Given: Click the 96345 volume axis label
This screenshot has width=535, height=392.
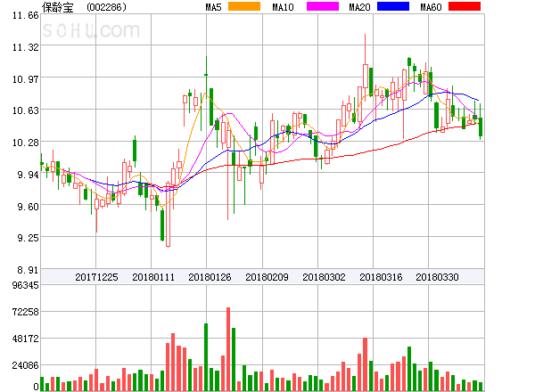Looking at the screenshot, I should tap(26, 285).
